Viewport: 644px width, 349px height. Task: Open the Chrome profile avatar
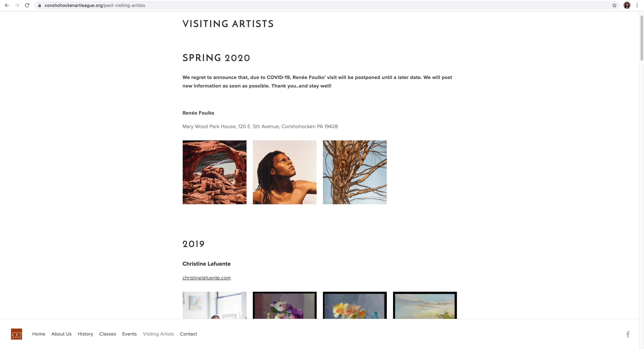click(627, 5)
